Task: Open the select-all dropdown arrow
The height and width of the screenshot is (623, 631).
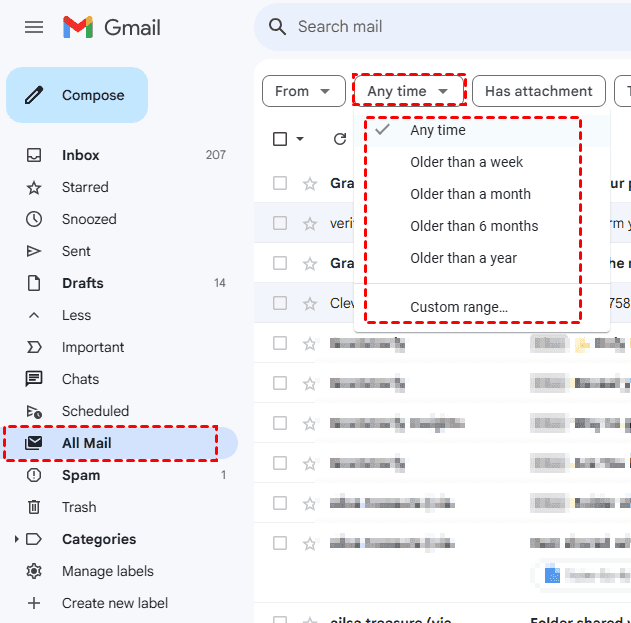Action: pyautogui.click(x=300, y=139)
